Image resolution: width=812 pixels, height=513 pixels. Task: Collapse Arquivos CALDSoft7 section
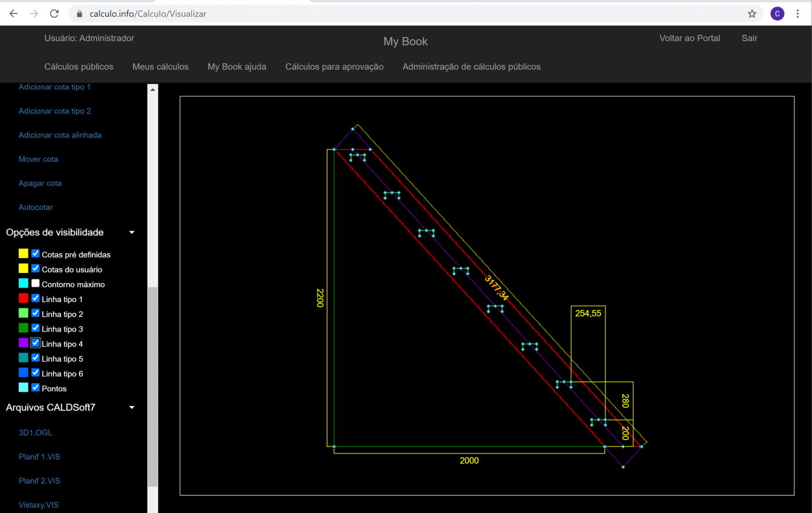132,408
